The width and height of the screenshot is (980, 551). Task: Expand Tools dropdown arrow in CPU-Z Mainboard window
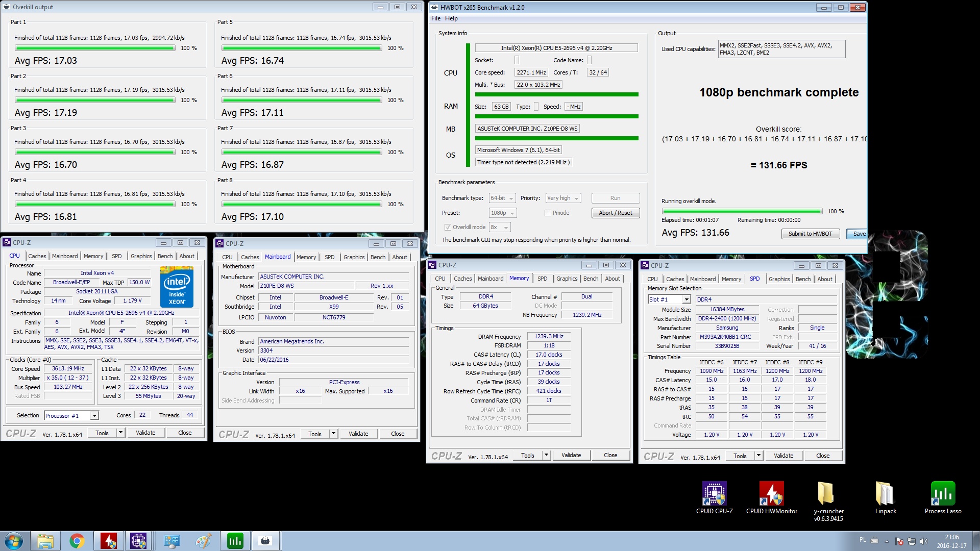tap(333, 434)
